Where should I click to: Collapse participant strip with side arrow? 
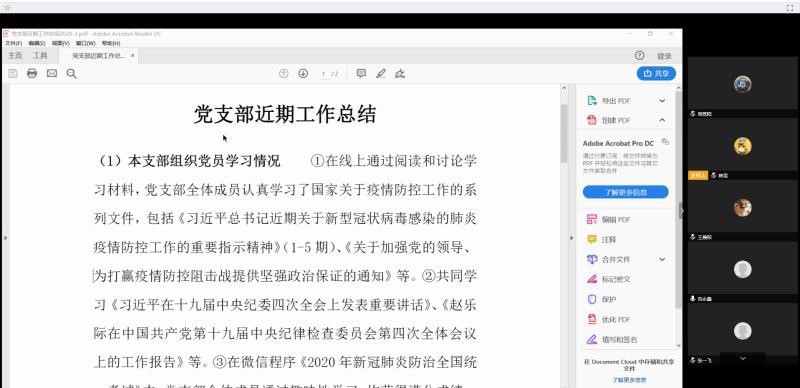[681, 211]
